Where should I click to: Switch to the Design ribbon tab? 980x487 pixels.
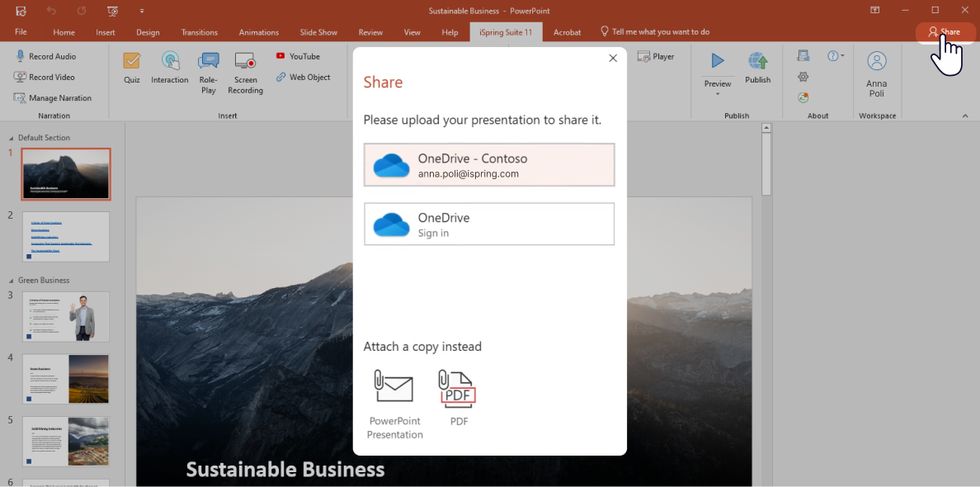pyautogui.click(x=148, y=32)
